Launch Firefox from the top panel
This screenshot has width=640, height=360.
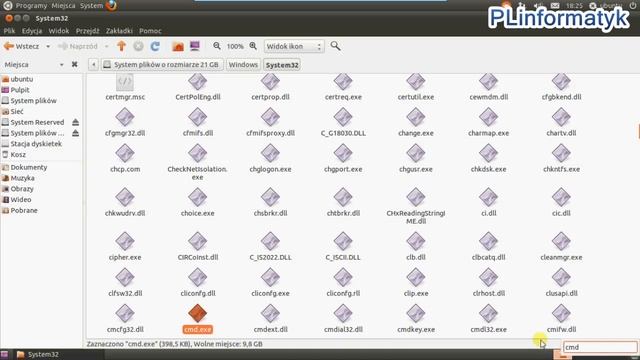coord(111,6)
